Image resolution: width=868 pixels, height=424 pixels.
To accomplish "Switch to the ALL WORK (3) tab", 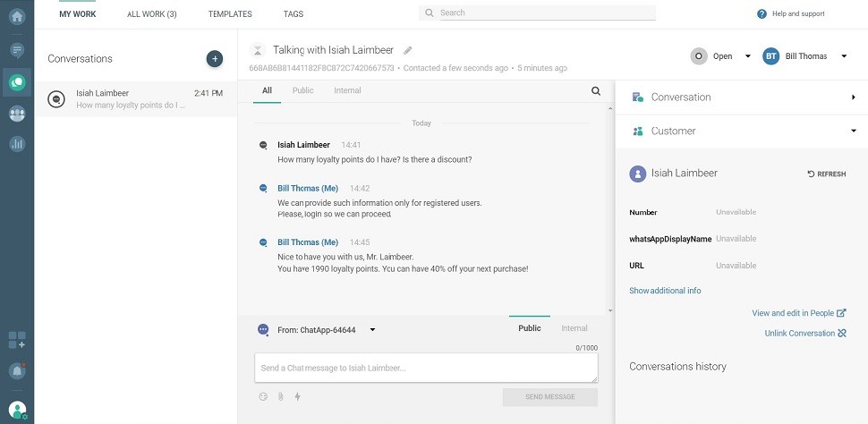I will [151, 14].
